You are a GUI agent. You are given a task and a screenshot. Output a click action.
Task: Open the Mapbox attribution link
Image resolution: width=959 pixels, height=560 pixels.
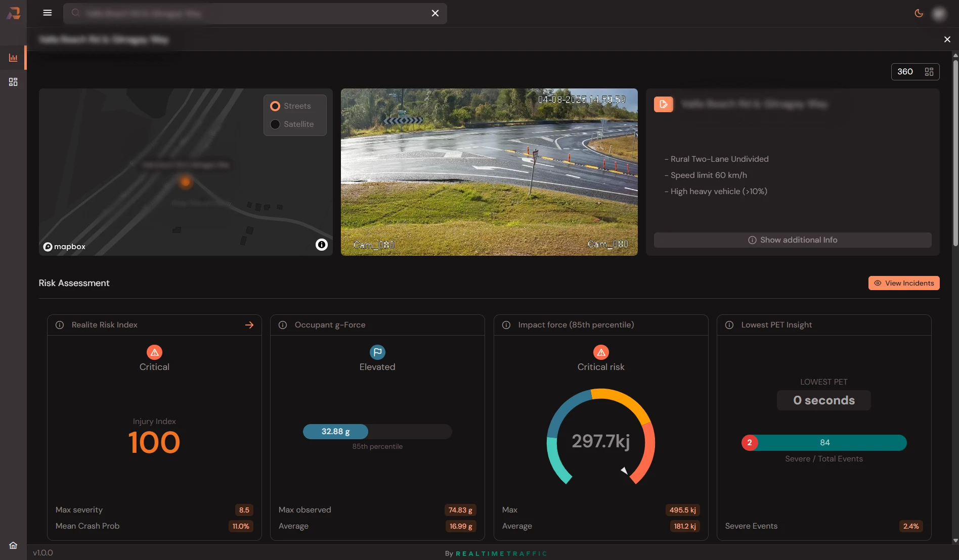point(64,247)
